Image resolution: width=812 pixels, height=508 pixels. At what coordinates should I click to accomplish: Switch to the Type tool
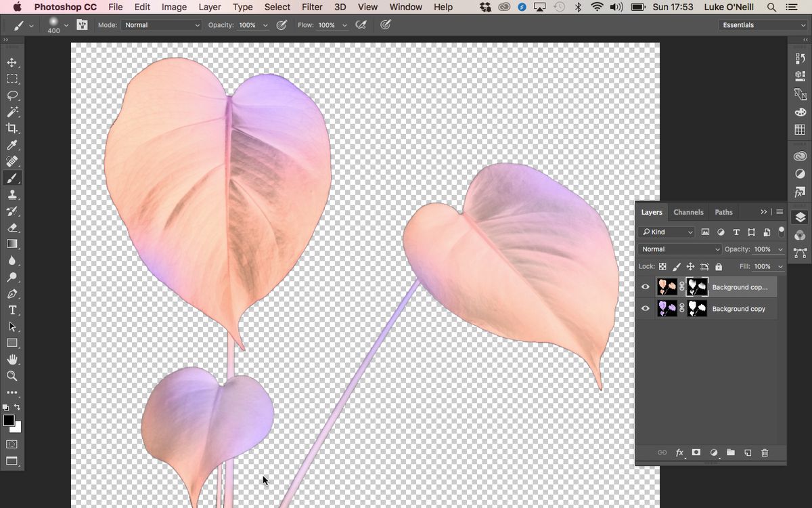(x=12, y=310)
